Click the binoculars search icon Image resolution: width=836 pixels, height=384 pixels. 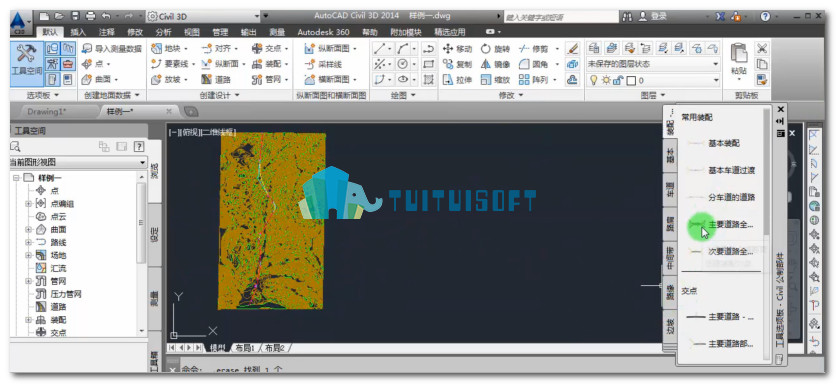click(627, 17)
